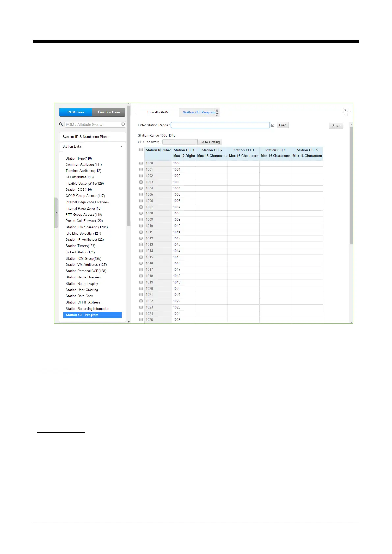Open Station Timers(123)
The image size is (392, 554).
pos(81,246)
